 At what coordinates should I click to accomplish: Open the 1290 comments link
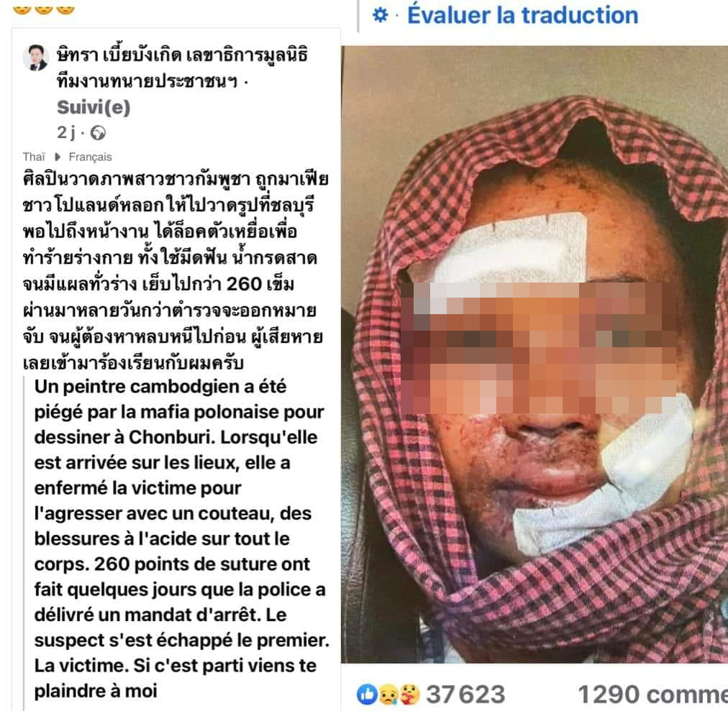(652, 694)
